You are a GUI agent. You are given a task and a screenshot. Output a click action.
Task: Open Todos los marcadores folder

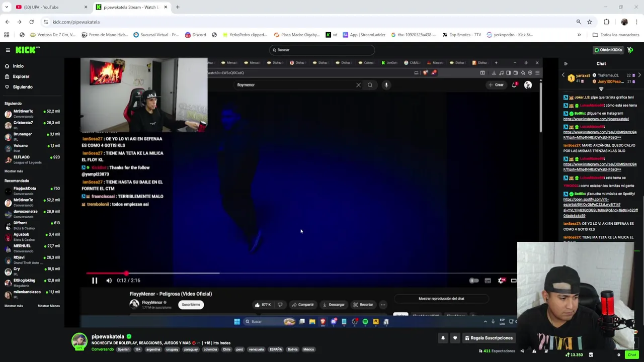point(616,35)
